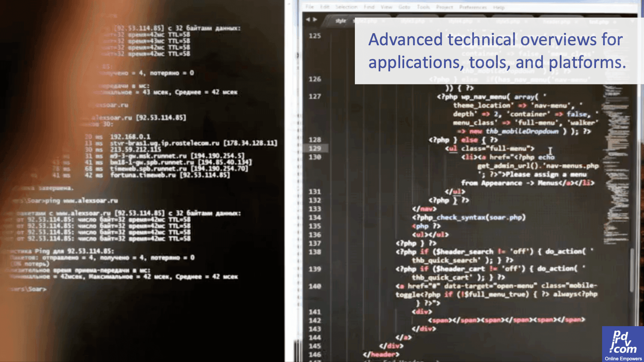Screen dimensions: 644x362
Task: Click line number 130 in the gutter
Action: click(x=315, y=157)
